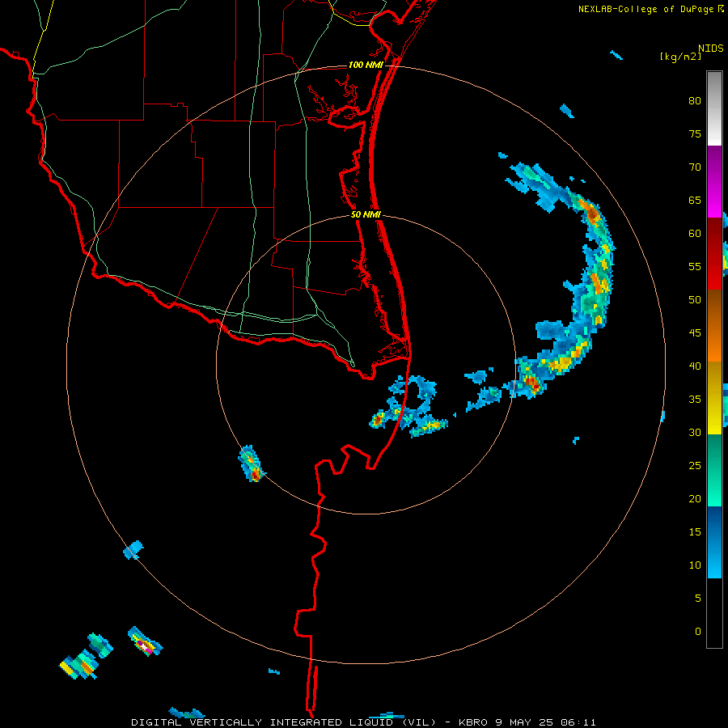The height and width of the screenshot is (728, 728).
Task: Select the [kg/m2] units label
Action: 680,57
